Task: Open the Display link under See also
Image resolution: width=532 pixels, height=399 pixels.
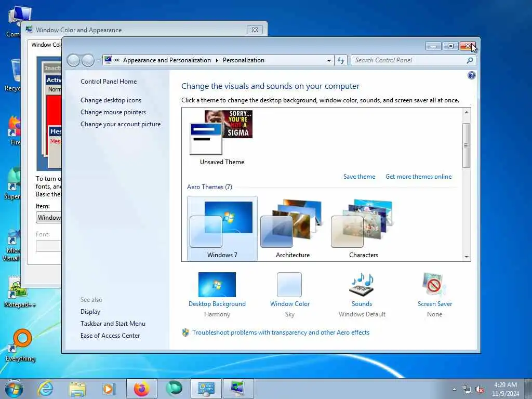Action: tap(90, 312)
